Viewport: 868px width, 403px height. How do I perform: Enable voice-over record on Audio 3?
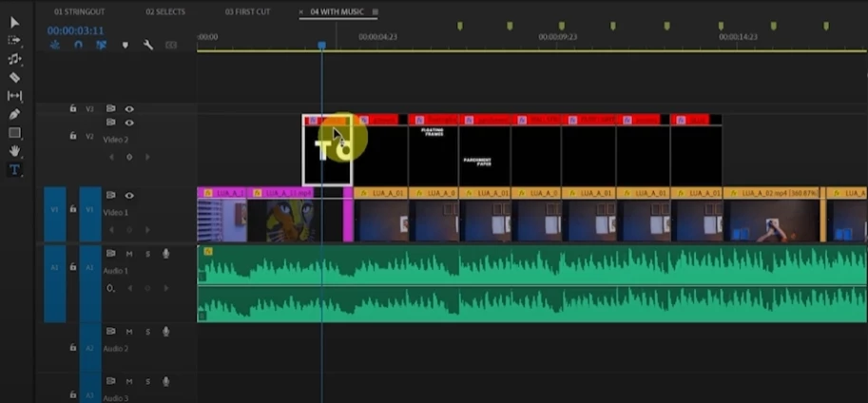click(165, 381)
